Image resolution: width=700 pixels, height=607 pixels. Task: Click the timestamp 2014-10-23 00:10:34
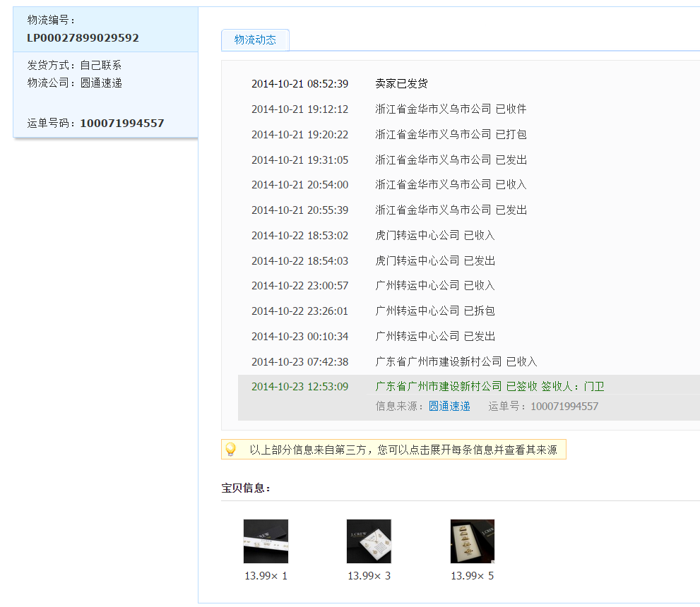point(299,336)
